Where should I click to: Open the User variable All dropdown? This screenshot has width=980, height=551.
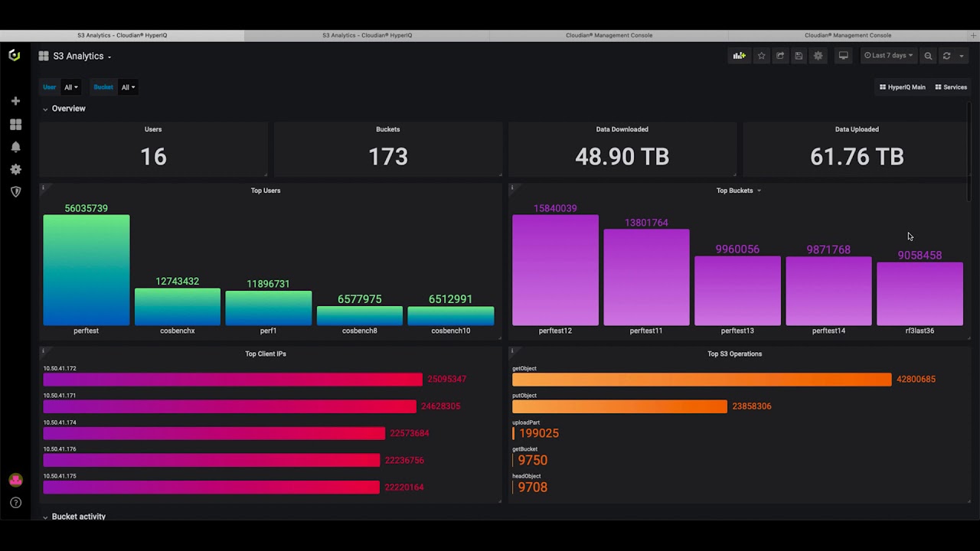pos(70,87)
